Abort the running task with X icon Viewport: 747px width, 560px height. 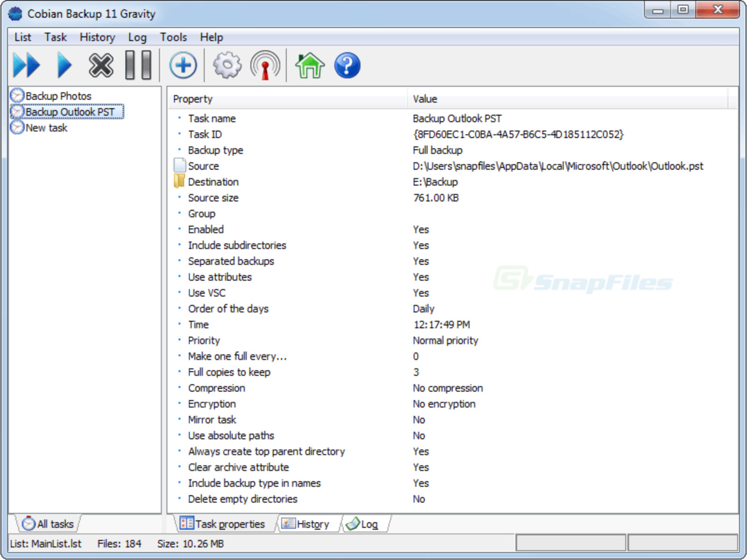click(x=101, y=65)
